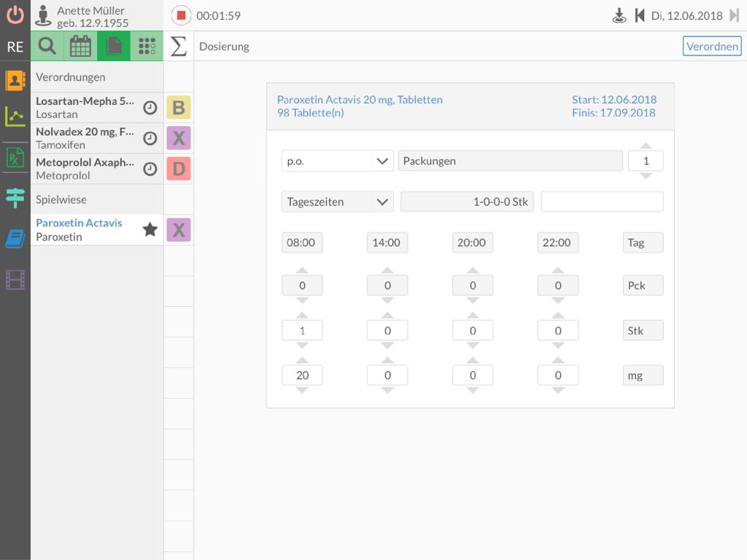This screenshot has width=747, height=560.
Task: Click the clock icon for Metoprolol
Action: 150,168
